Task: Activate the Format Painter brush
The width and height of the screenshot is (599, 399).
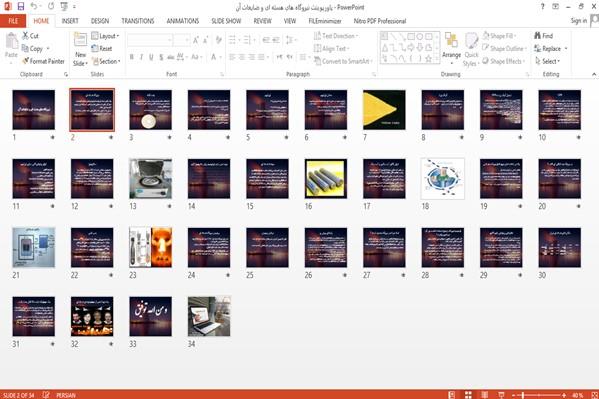Action: coord(43,61)
